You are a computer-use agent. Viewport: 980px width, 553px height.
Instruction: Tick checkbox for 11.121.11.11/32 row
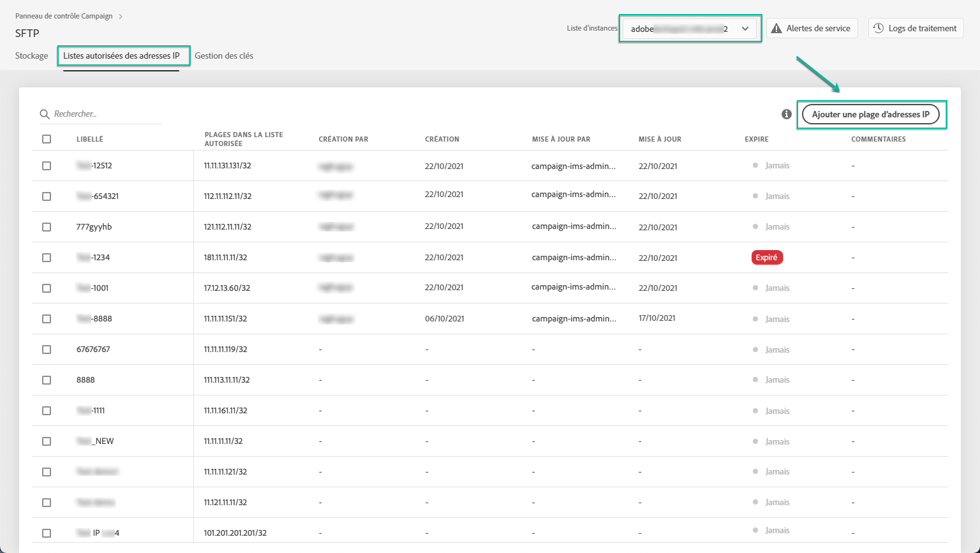(47, 503)
